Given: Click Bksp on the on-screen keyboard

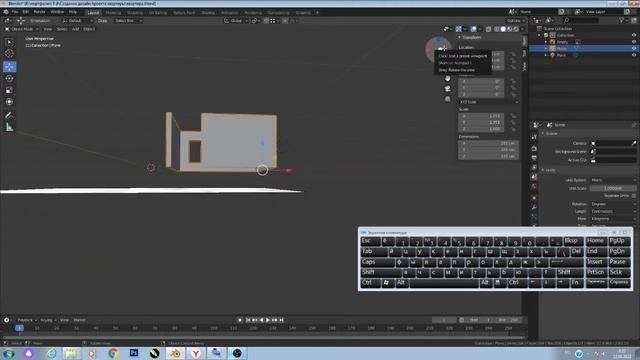Looking at the screenshot, I should 573,241.
